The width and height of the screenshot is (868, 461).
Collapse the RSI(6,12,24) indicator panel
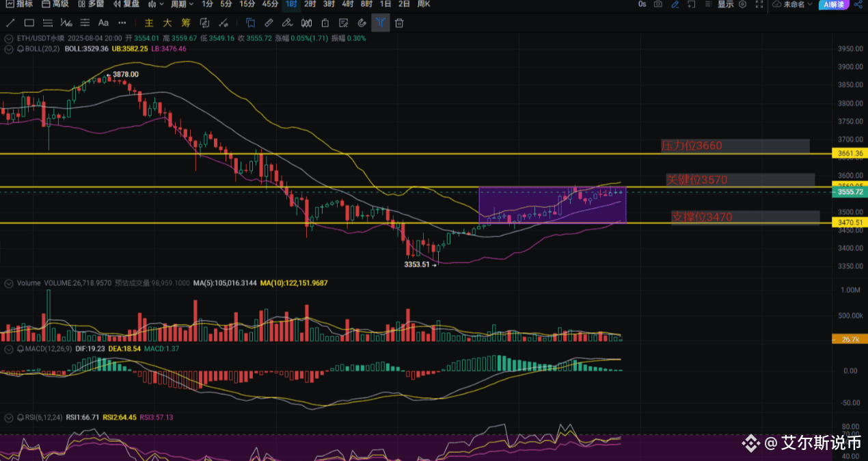click(9, 417)
